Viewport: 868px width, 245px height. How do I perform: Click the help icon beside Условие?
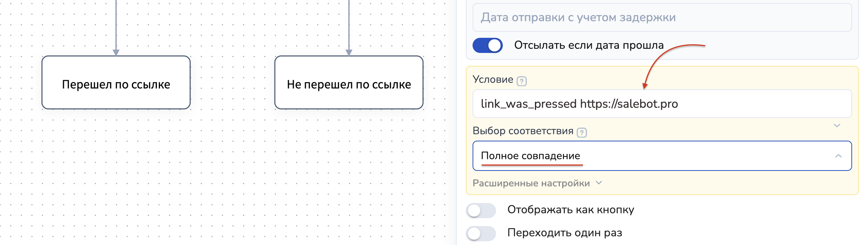pyautogui.click(x=522, y=81)
